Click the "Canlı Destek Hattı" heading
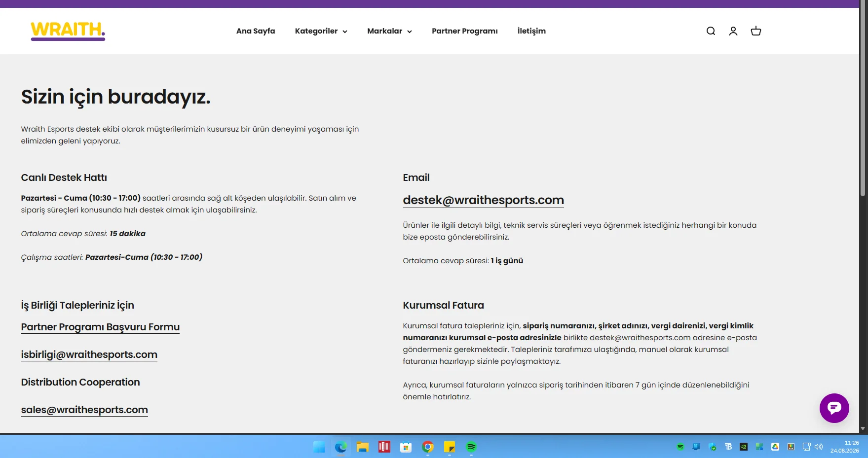 pos(64,177)
